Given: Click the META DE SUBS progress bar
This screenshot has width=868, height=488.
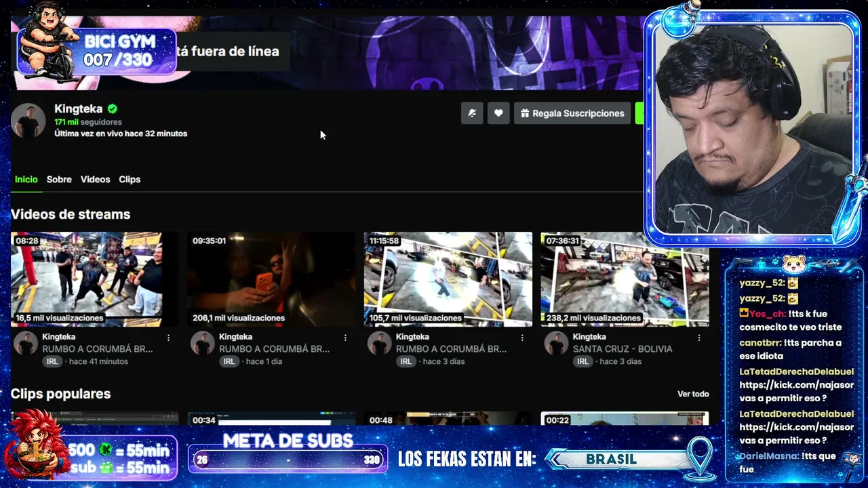Looking at the screenshot, I should [x=288, y=460].
